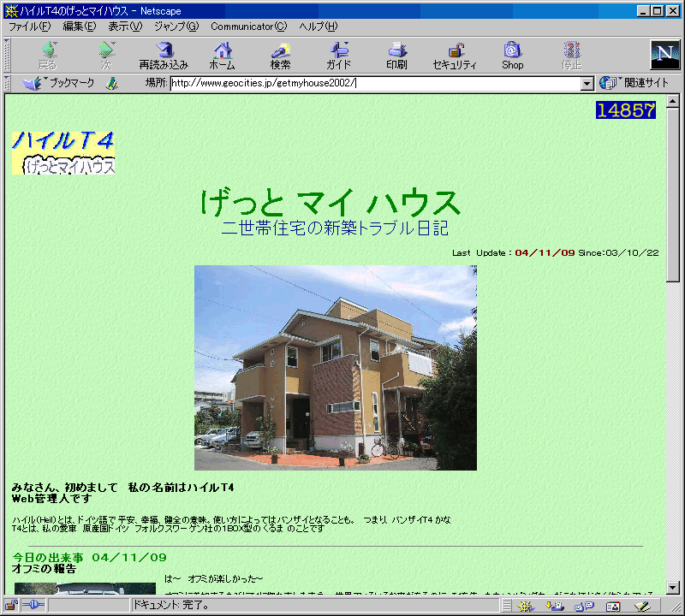
Task: Open Search (検索) toolbar button
Action: point(280,56)
